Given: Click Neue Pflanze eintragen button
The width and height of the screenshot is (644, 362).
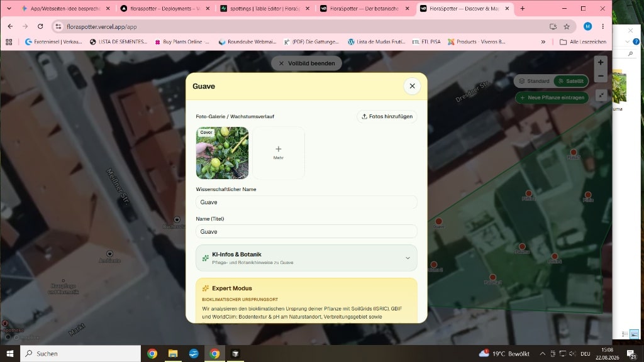Looking at the screenshot, I should [x=552, y=97].
